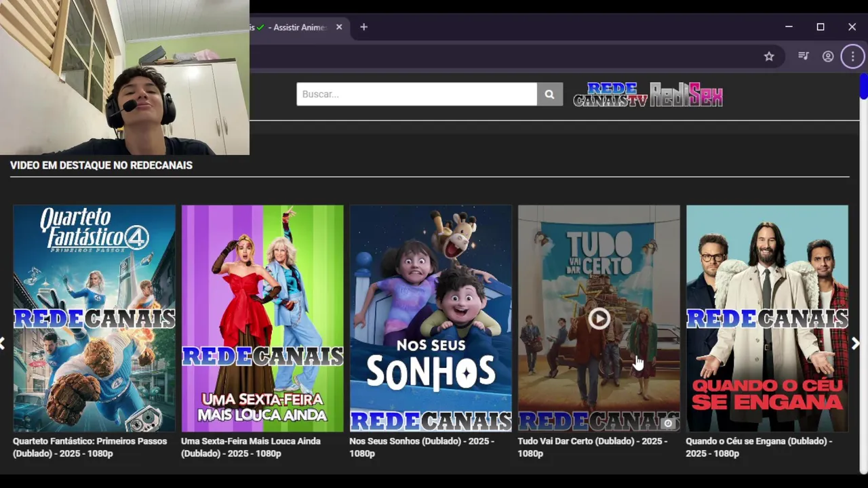
Task: Play Tudo Vai Dar Certo via play icon
Action: 599,319
